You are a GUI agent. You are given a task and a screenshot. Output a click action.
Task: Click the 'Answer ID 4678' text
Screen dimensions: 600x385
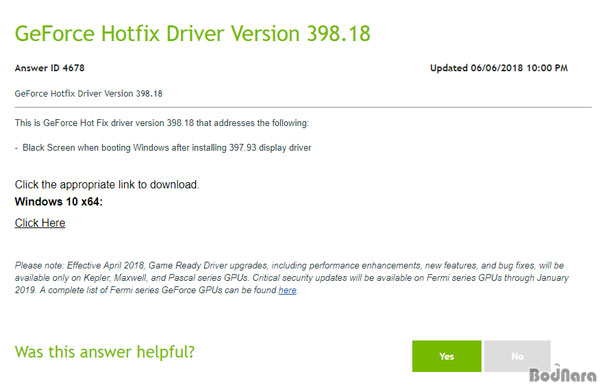[49, 68]
